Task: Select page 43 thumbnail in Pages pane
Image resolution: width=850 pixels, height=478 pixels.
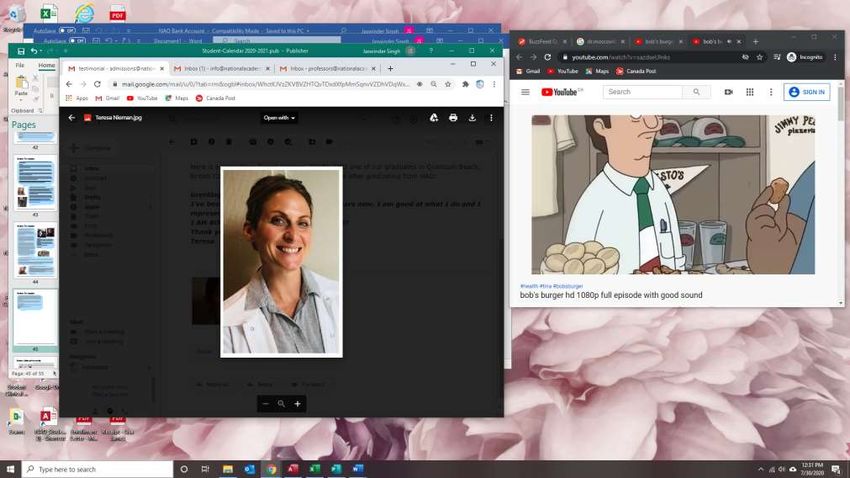Action: [35, 183]
